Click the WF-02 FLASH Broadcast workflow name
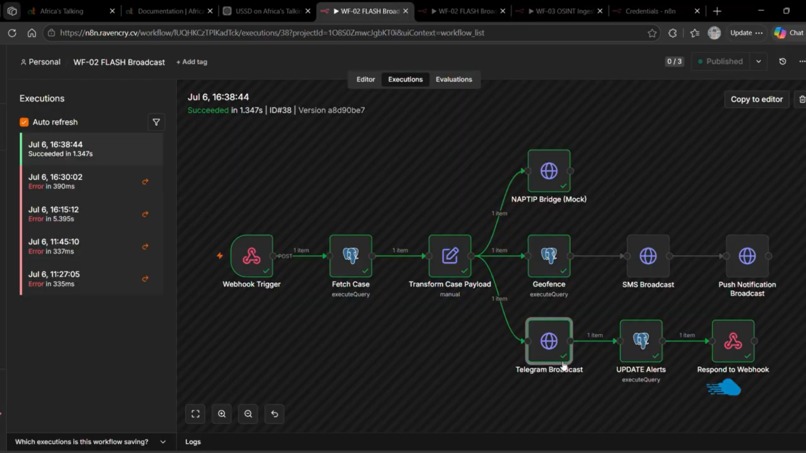The height and width of the screenshot is (453, 806). (119, 62)
